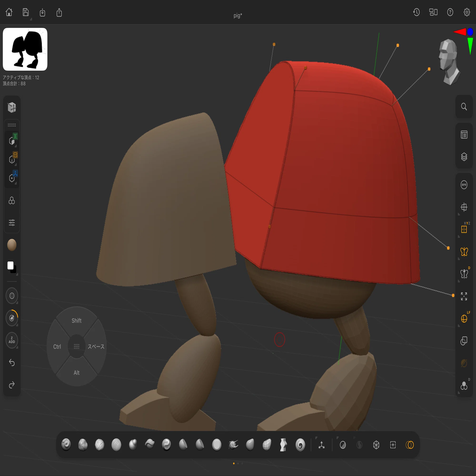
Task: Toggle the dimmed ghost sphere icon
Action: coord(464,363)
